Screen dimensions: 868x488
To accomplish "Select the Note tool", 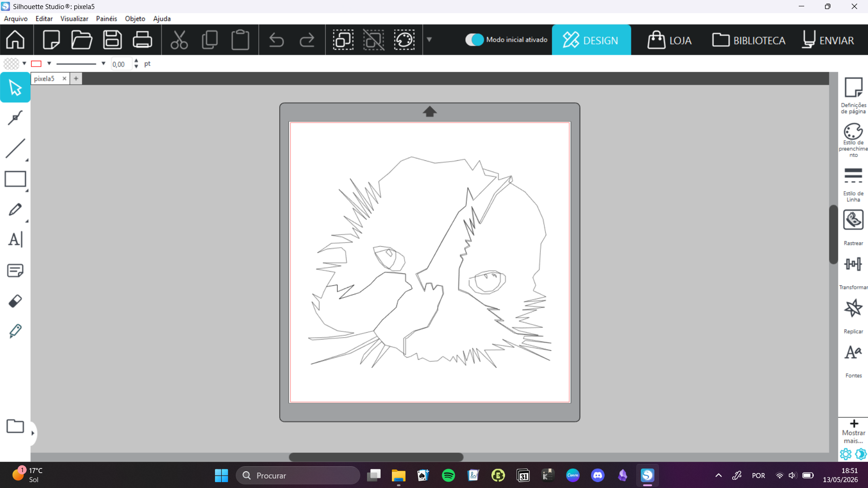I will tap(15, 271).
